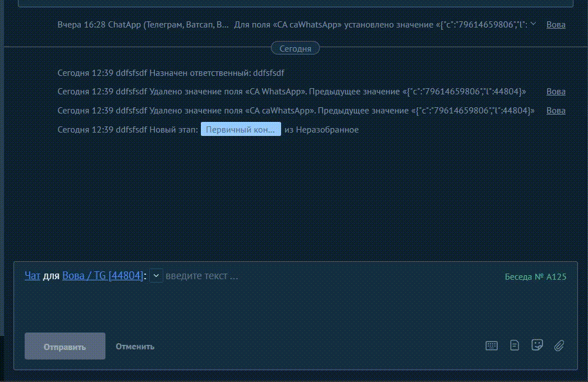Expand yesterday's truncated ChatApp log entry chevron
This screenshot has width=588, height=382.
[533, 24]
